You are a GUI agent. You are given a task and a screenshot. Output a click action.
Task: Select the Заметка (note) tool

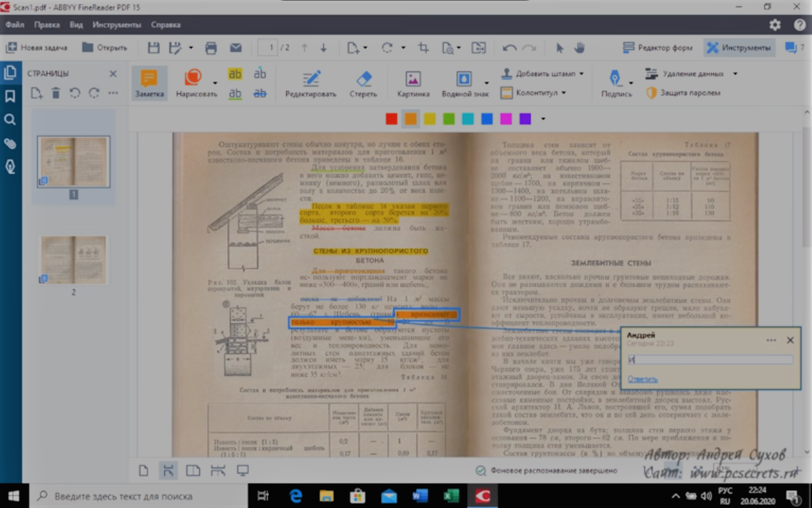pos(149,83)
